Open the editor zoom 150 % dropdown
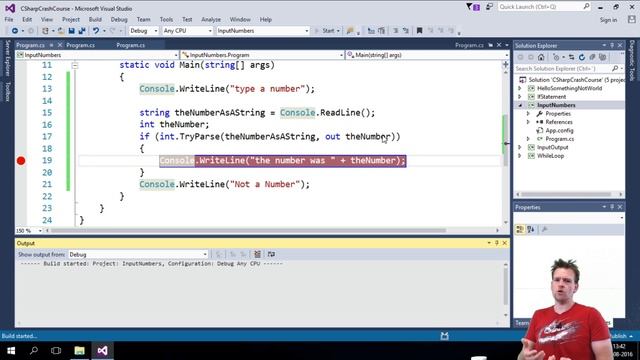The width and height of the screenshot is (640, 360). pyautogui.click(x=29, y=231)
